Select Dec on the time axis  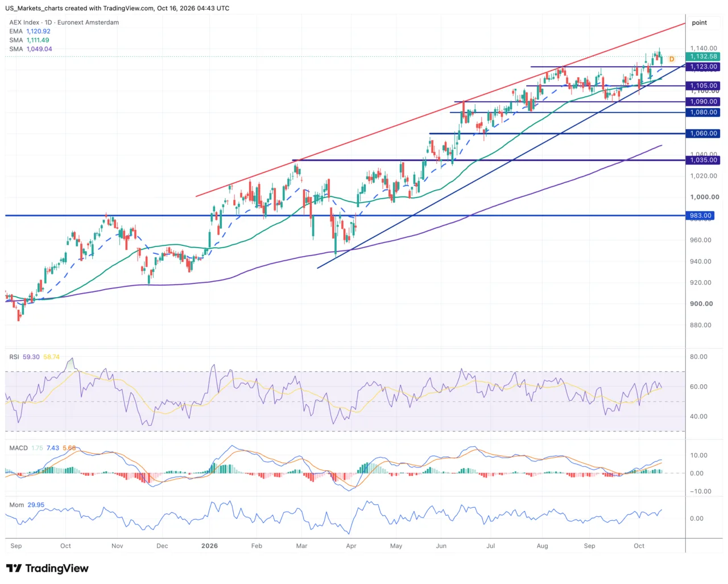pos(162,546)
